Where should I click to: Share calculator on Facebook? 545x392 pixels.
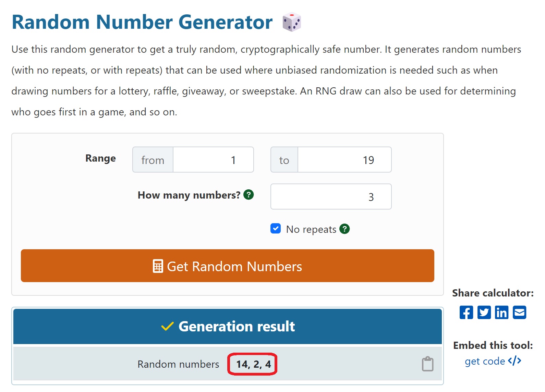pos(466,312)
